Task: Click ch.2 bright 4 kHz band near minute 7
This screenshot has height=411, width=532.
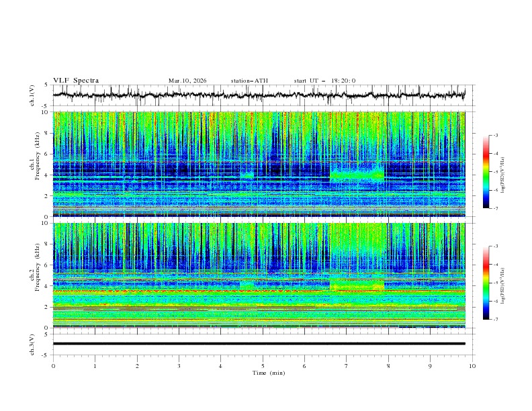Action: pos(357,285)
